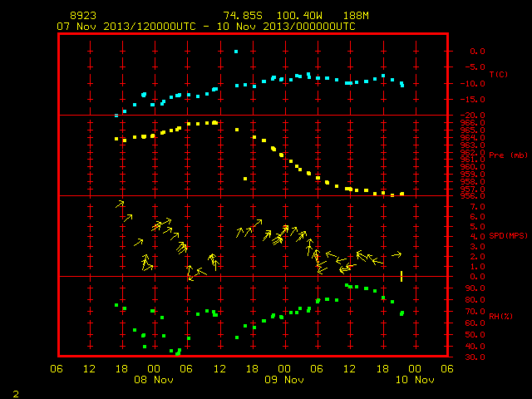
Task: Click the last yellow pressure point near 956.0
Action: 402,194
